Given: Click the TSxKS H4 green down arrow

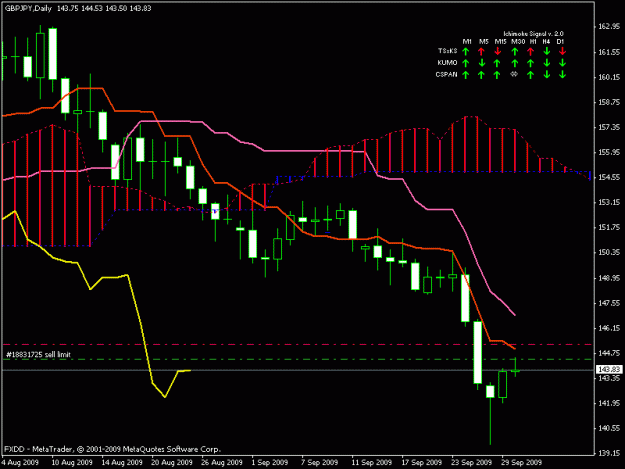Looking at the screenshot, I should 547,51.
